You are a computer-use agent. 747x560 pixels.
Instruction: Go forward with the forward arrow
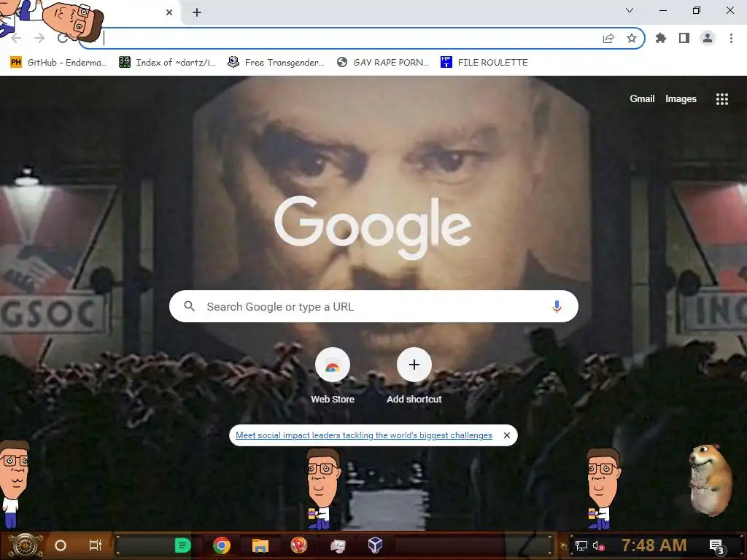[x=39, y=38]
